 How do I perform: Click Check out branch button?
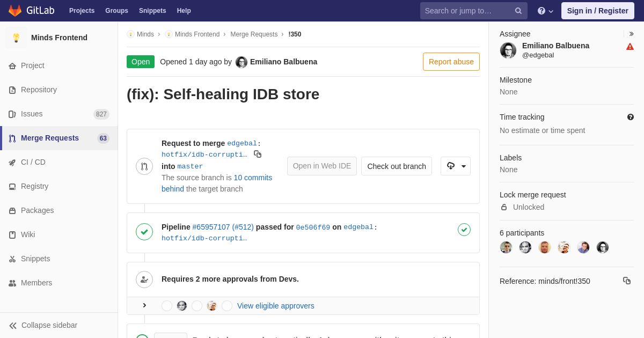pos(397,166)
